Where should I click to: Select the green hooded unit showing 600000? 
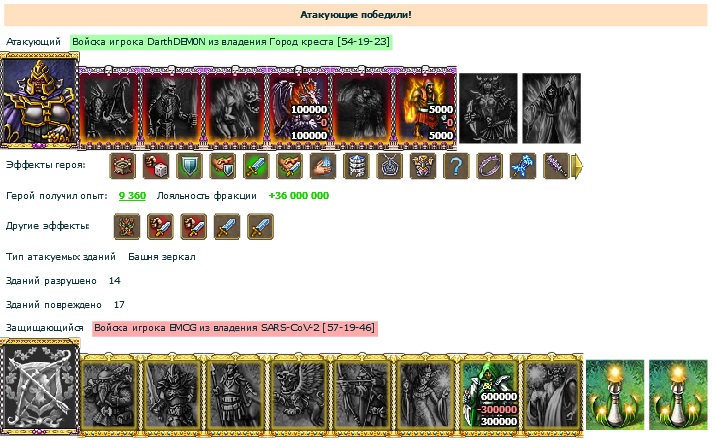point(490,394)
